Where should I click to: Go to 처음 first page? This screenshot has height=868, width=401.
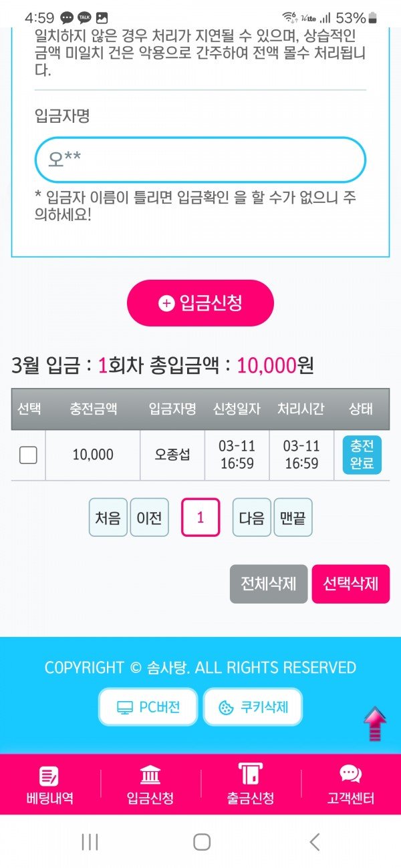point(108,517)
